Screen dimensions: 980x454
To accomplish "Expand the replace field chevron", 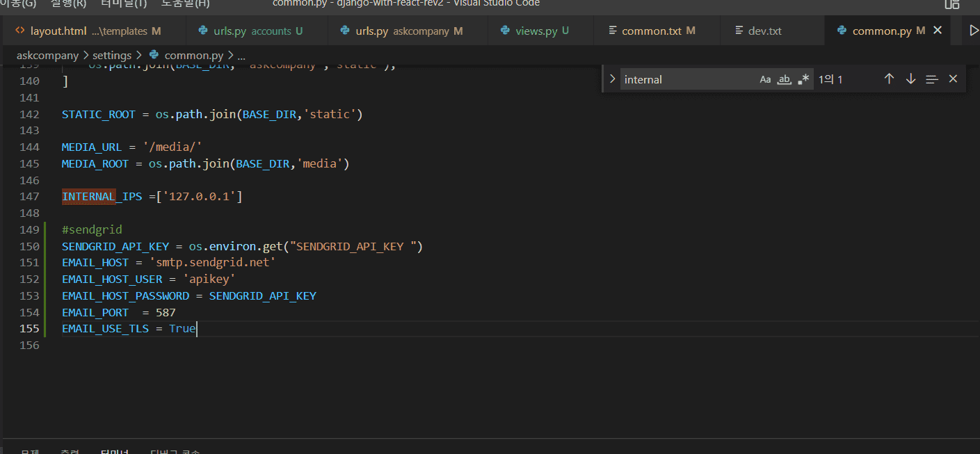I will click(612, 79).
